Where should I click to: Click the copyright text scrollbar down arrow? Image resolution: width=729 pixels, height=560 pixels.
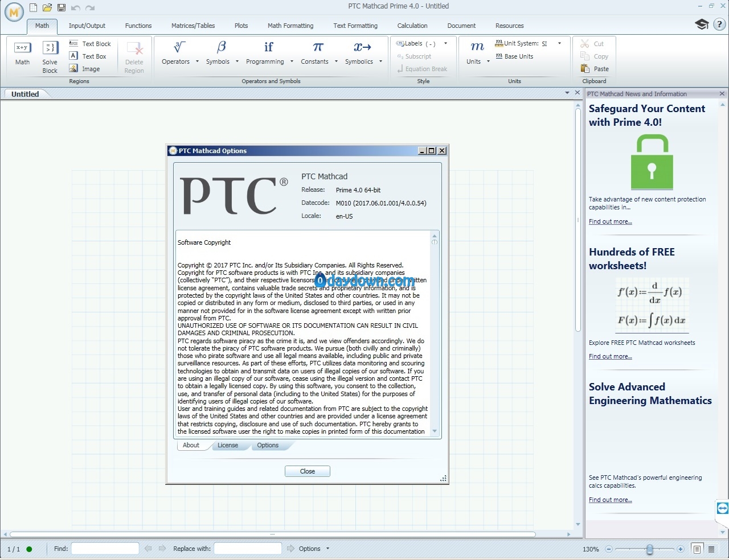(435, 431)
